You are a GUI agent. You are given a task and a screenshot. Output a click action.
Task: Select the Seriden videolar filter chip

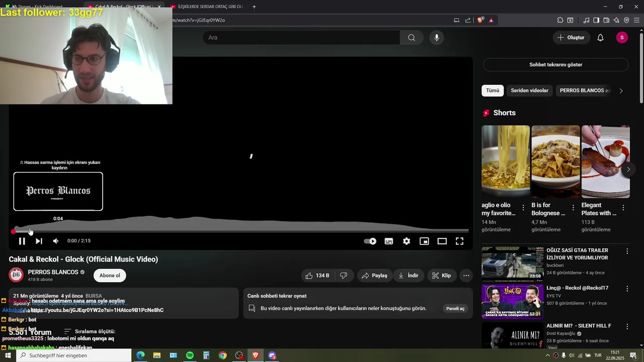529,90
